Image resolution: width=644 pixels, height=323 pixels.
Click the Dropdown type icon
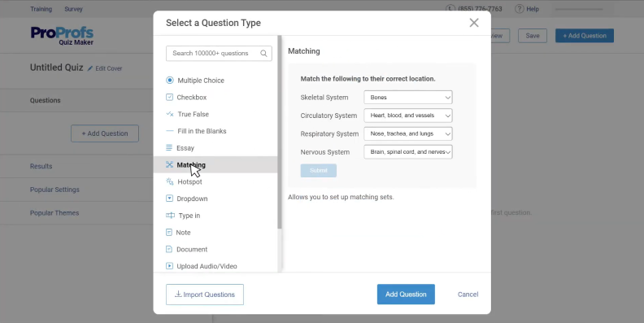[x=169, y=198]
